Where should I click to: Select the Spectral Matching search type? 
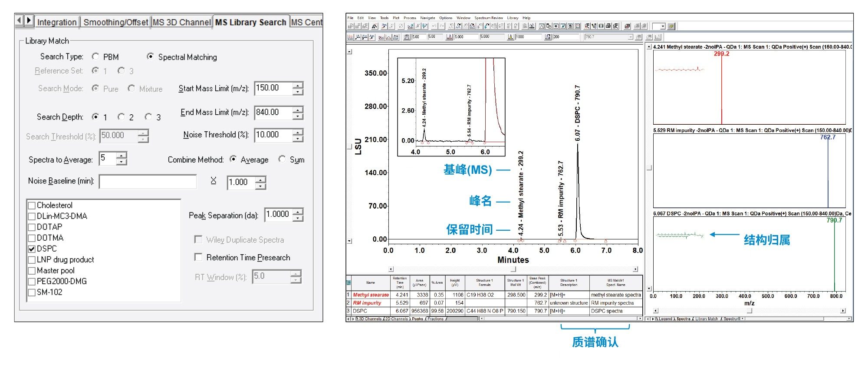tap(150, 56)
